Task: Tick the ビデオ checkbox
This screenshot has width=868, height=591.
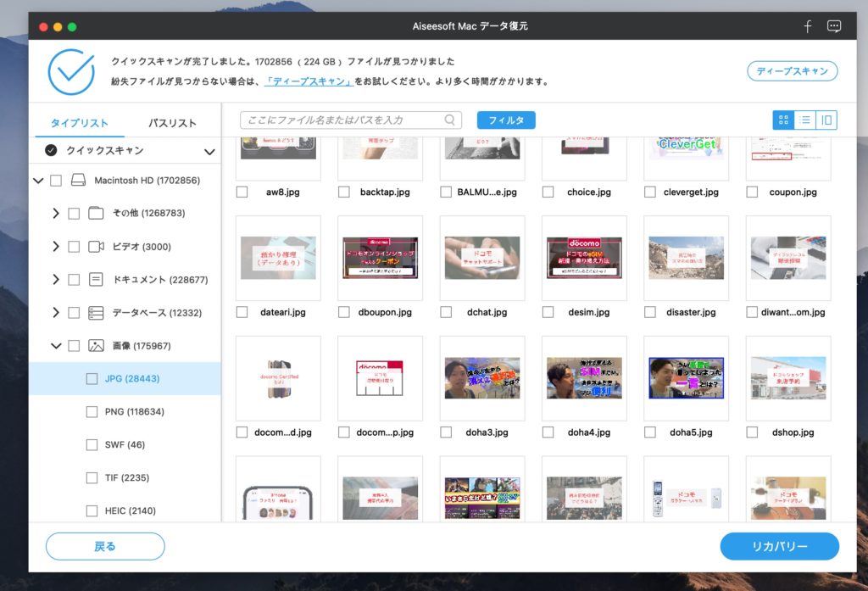Action: tap(74, 247)
